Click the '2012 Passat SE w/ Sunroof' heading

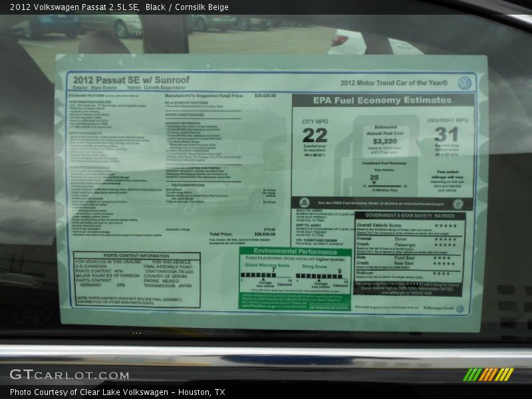[131, 80]
